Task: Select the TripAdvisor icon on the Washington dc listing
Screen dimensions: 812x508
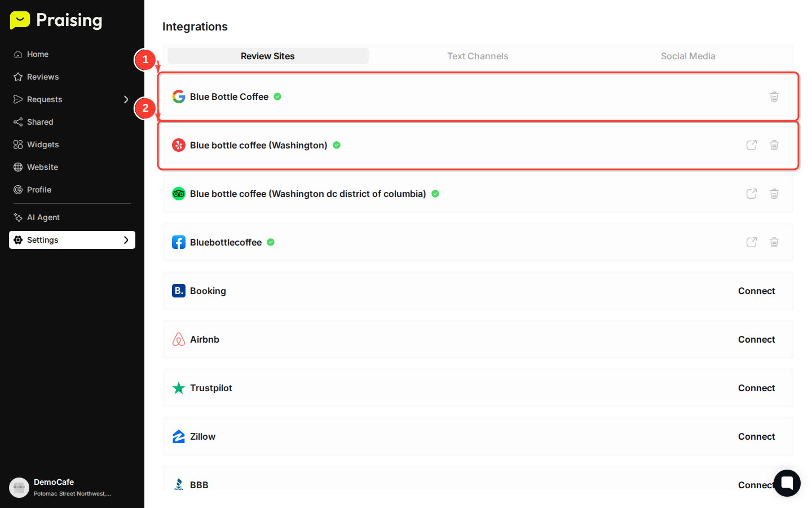Action: pyautogui.click(x=179, y=194)
